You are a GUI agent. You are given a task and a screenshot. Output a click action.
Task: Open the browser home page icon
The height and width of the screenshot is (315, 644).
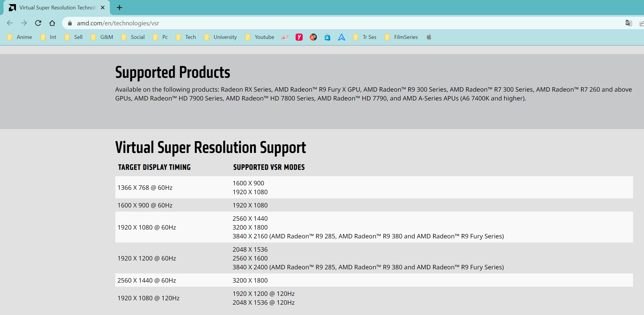52,23
